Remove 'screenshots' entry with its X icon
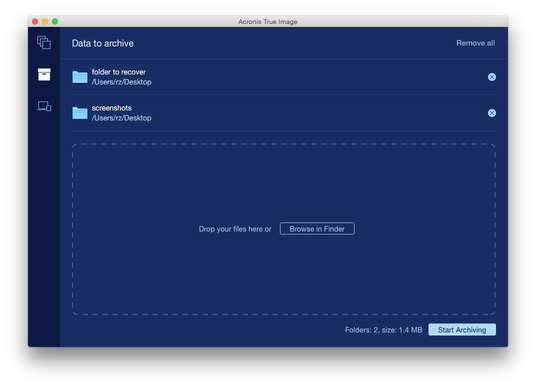Viewport: 536px width, 387px height. pos(492,113)
